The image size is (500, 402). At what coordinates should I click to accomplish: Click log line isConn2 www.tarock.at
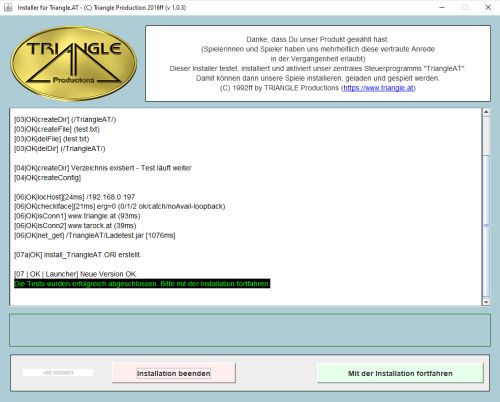pos(75,226)
